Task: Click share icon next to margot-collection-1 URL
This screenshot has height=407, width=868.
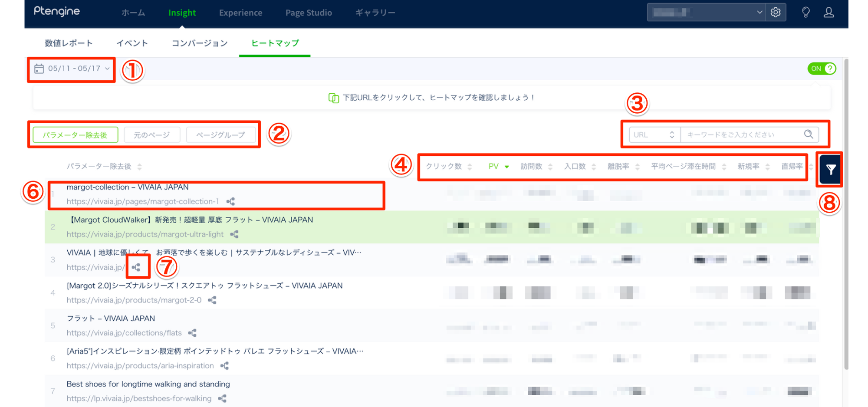Action: (230, 202)
